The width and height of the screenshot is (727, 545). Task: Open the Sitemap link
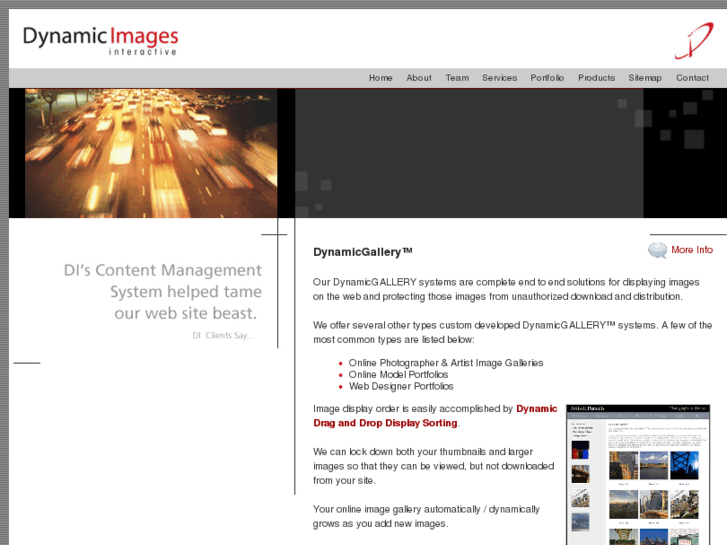pyautogui.click(x=645, y=78)
